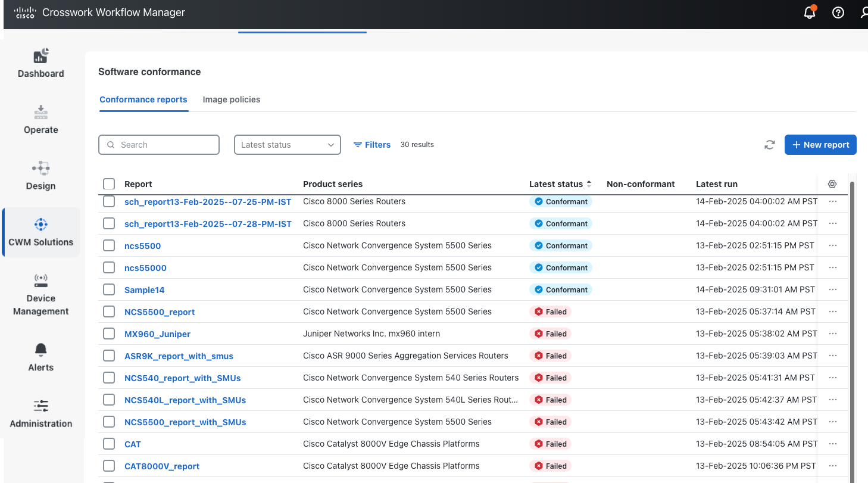Image resolution: width=868 pixels, height=483 pixels.
Task: Open the more-actions menu for ASR9K_report_with_smus row
Action: [x=833, y=356]
